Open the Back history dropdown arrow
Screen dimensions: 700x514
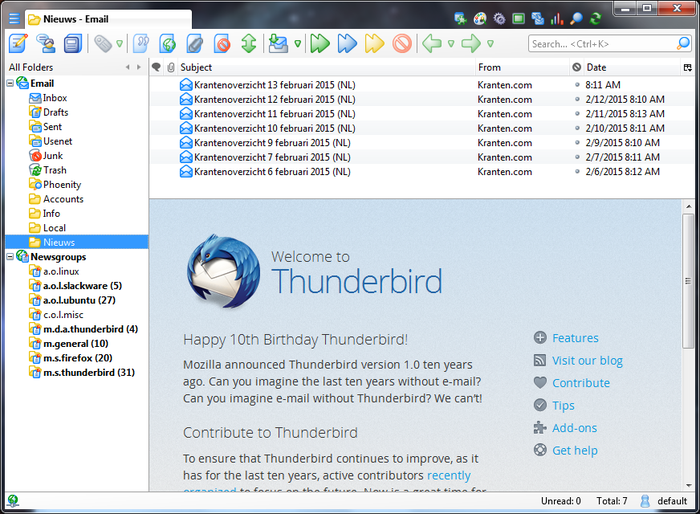tap(451, 44)
